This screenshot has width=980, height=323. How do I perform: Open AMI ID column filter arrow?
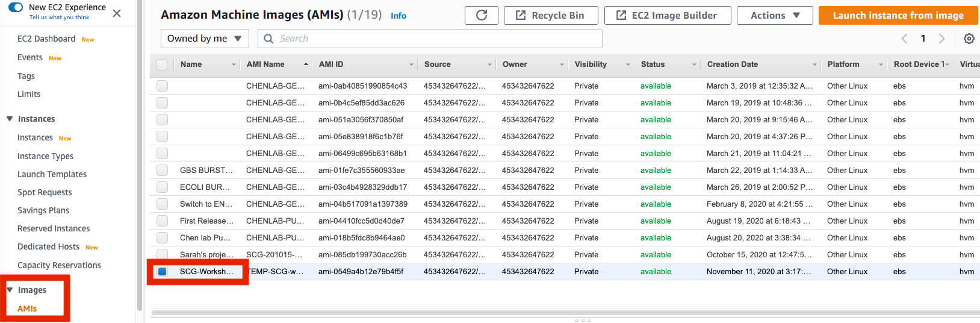(x=411, y=64)
